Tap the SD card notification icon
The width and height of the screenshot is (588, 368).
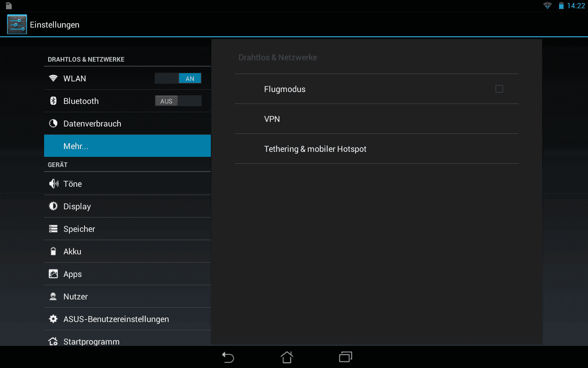[9, 6]
